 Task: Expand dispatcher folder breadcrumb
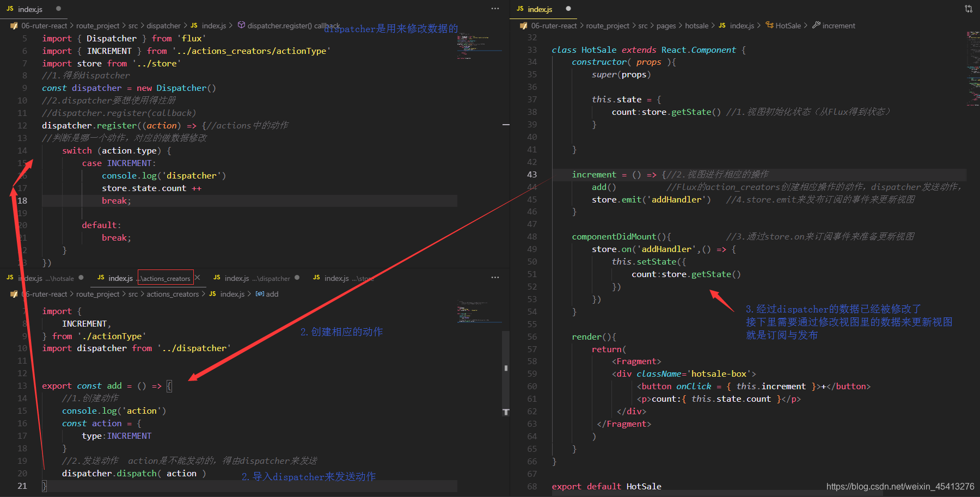[x=163, y=26]
